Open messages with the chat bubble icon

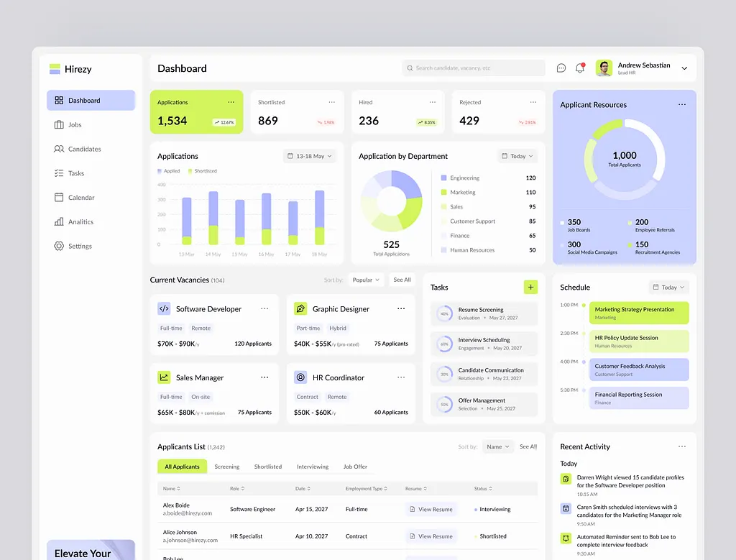(x=561, y=68)
